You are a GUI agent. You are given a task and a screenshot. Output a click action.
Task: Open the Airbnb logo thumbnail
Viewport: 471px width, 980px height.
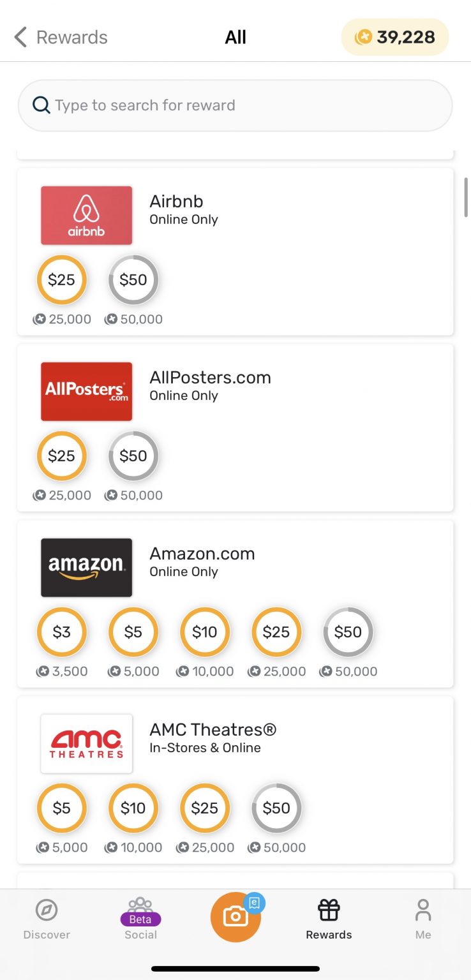(87, 216)
